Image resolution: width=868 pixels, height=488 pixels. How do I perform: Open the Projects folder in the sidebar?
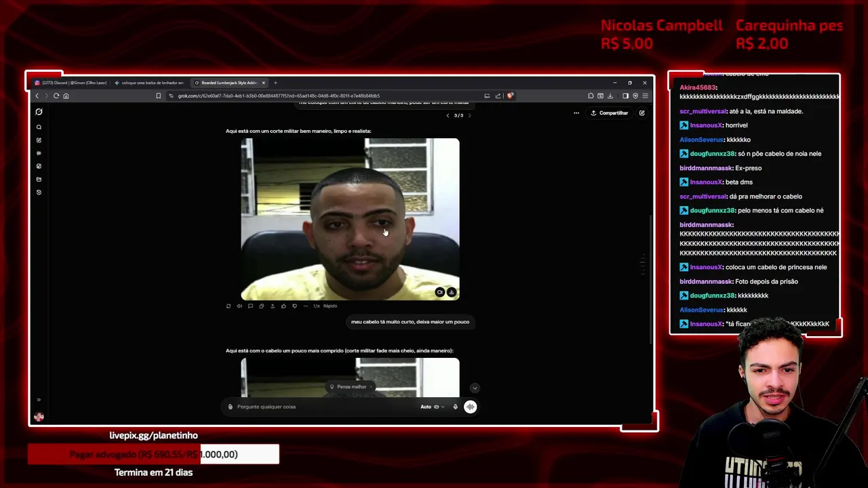[x=39, y=179]
